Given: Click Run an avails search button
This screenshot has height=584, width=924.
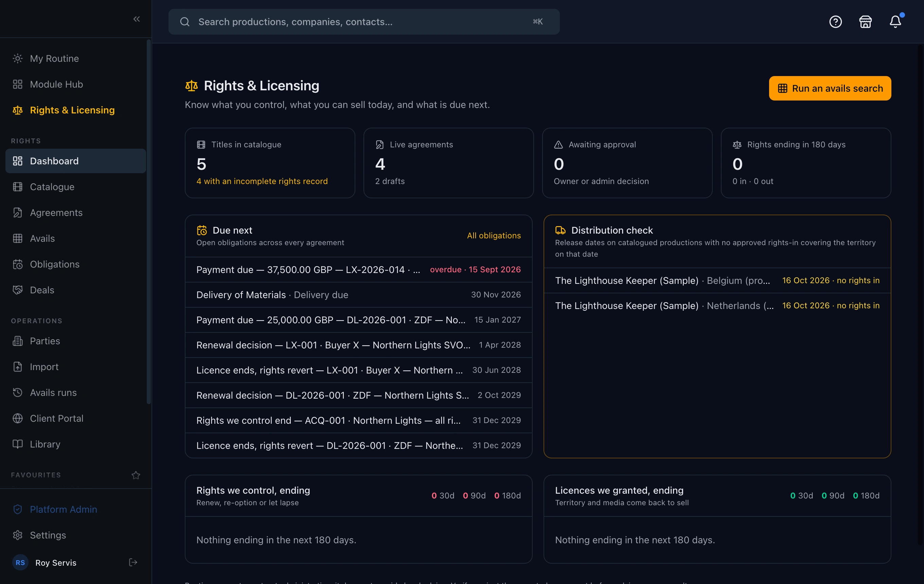Looking at the screenshot, I should click(830, 88).
